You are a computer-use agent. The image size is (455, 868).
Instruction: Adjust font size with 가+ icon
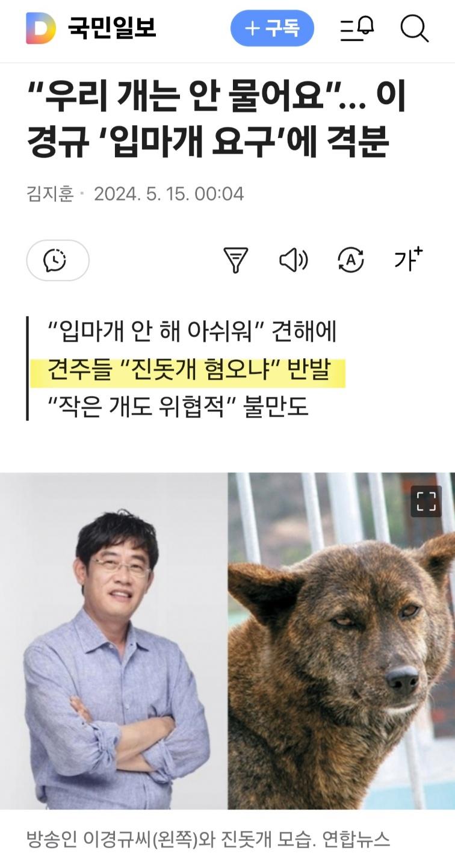[409, 259]
